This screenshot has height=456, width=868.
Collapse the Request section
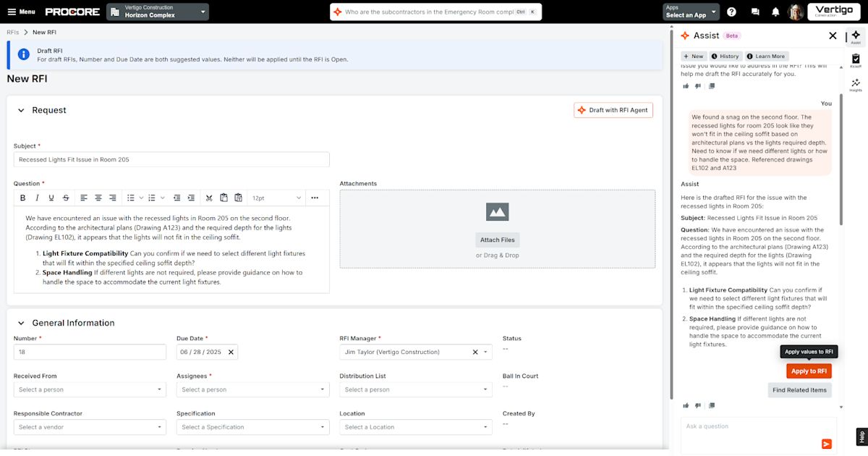pyautogui.click(x=22, y=110)
